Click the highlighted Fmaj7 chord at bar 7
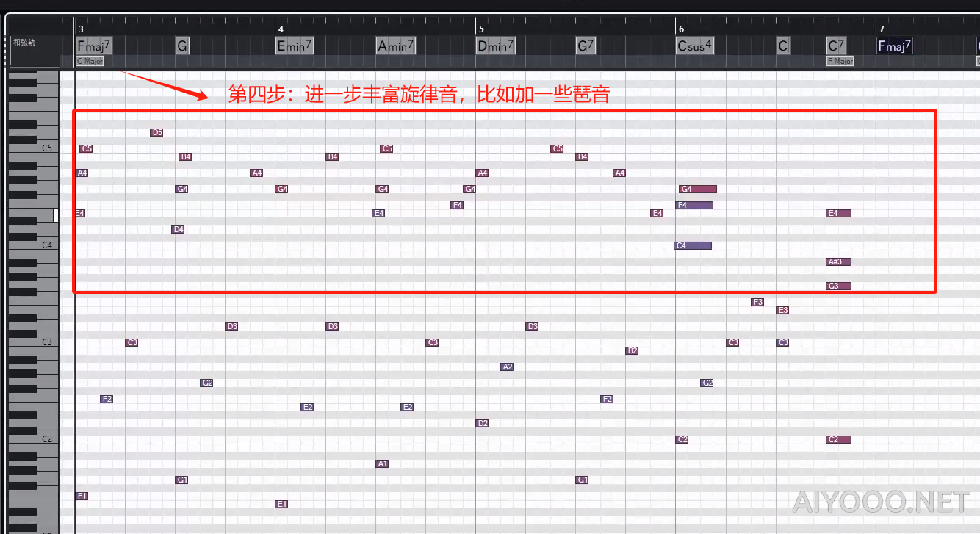 (x=895, y=46)
